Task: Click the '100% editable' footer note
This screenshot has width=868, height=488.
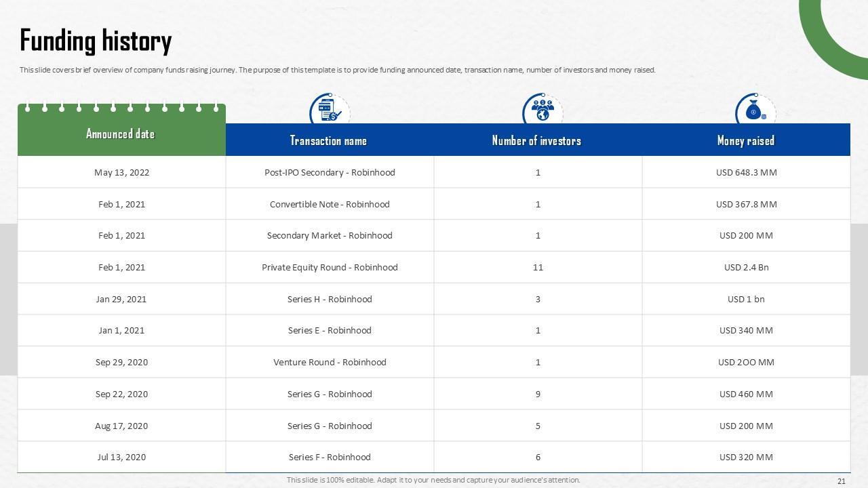Action: [433, 480]
